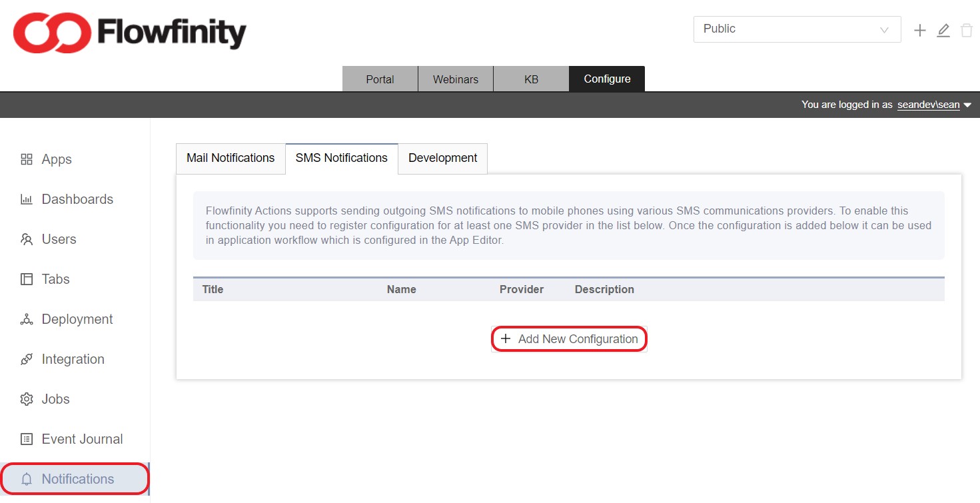Click the pencil edit icon at top right

coord(943,29)
